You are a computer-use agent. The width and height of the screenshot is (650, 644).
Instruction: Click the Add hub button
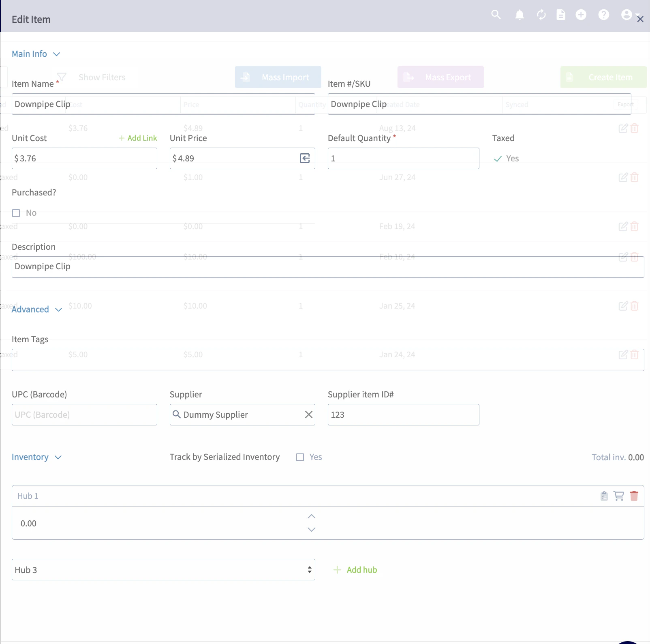point(355,570)
